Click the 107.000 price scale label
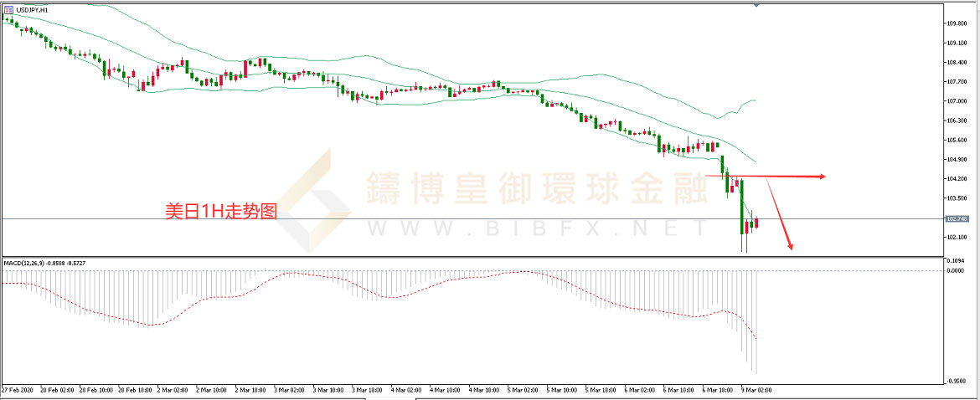This screenshot has width=980, height=400. 957,101
